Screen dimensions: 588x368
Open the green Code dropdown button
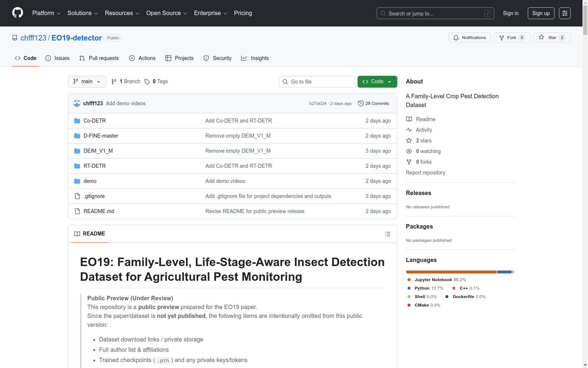click(377, 82)
